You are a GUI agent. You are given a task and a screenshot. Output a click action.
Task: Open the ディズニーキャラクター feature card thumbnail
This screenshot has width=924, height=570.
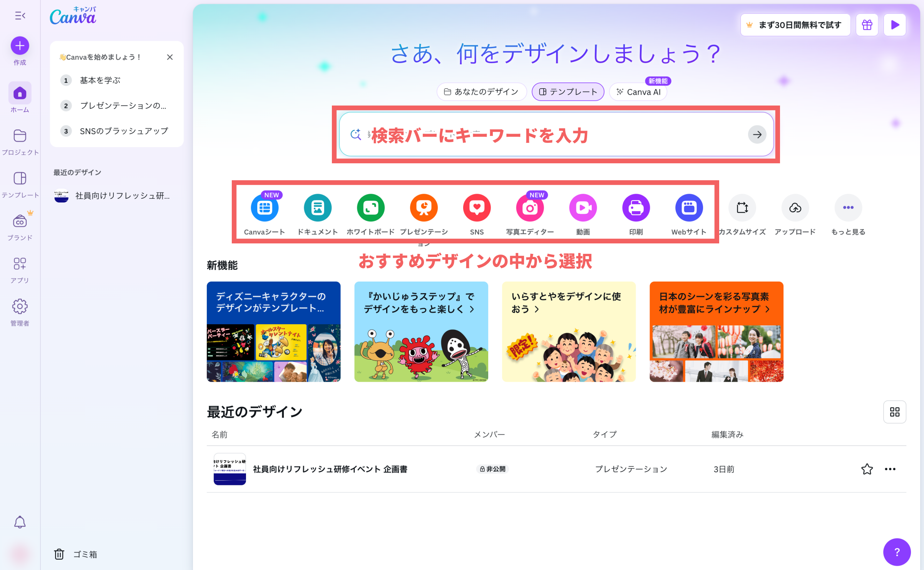(274, 332)
